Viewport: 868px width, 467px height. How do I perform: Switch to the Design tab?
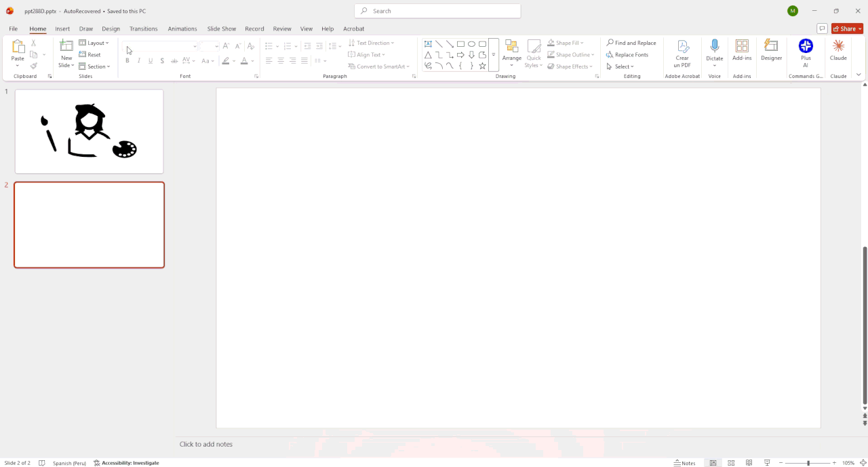point(111,29)
